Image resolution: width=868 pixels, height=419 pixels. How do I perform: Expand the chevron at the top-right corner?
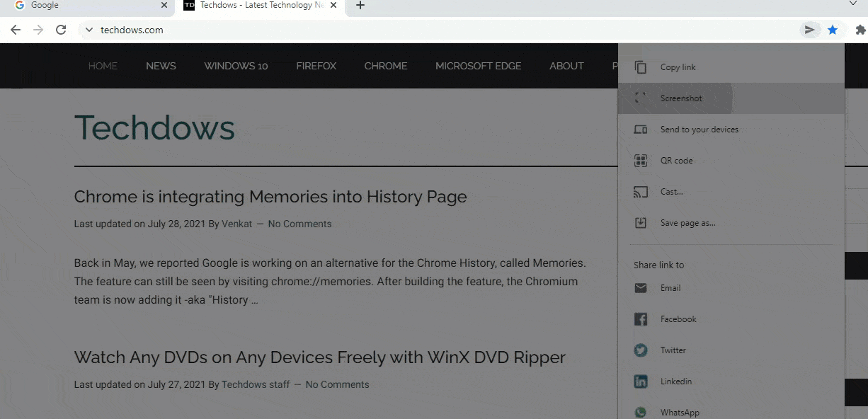pyautogui.click(x=855, y=4)
